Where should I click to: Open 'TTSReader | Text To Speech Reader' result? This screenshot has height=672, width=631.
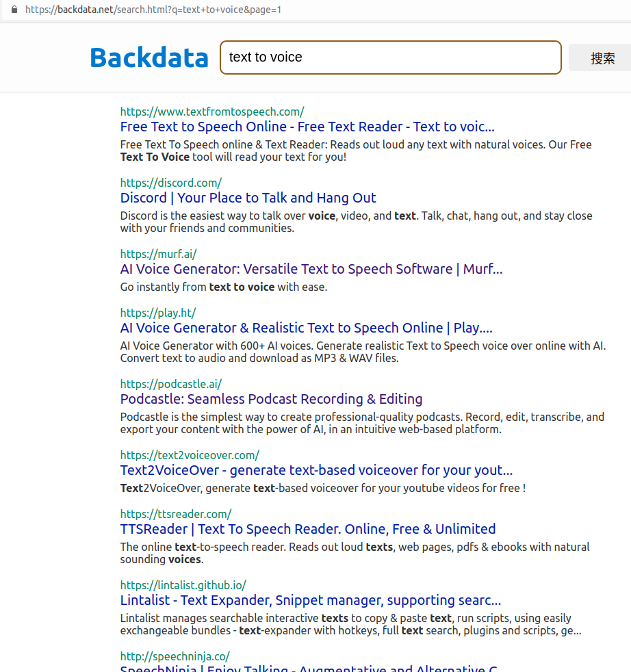(308, 529)
